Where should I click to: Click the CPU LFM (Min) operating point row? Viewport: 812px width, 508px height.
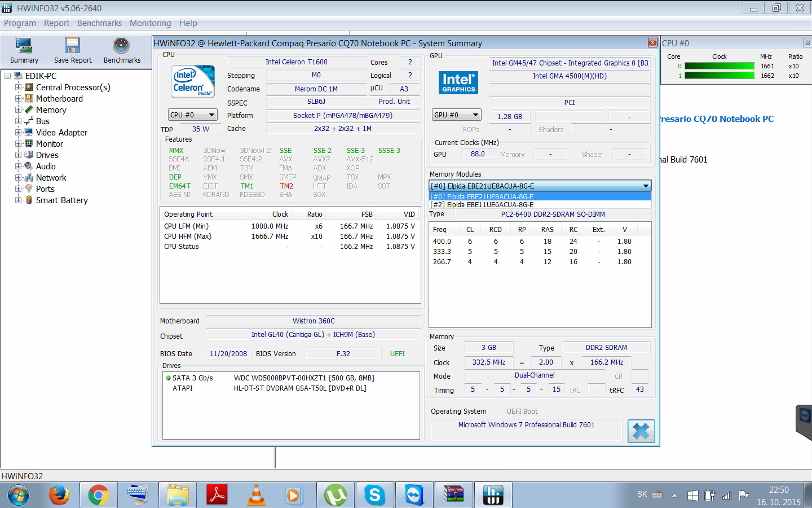tap(290, 226)
